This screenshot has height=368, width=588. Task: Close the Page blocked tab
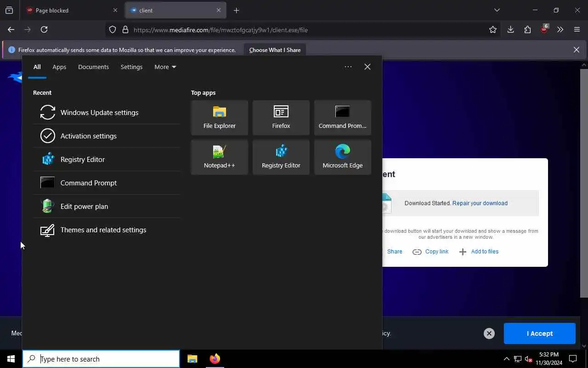pyautogui.click(x=115, y=10)
